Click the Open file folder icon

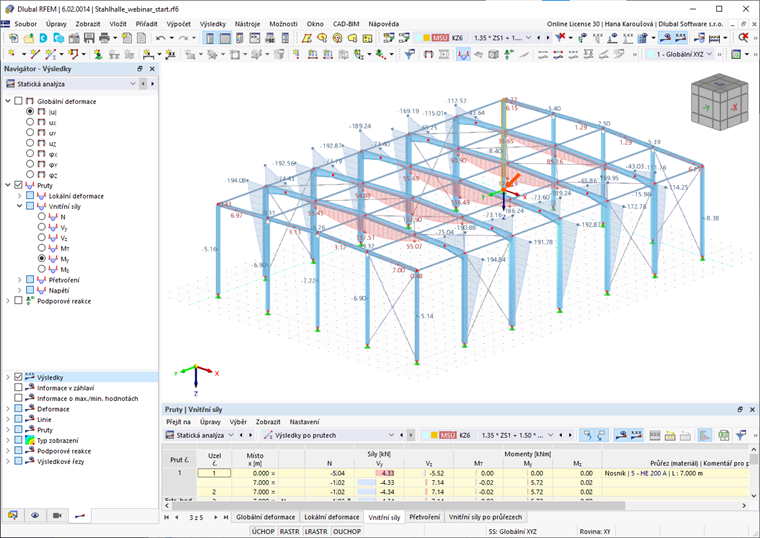[29, 38]
